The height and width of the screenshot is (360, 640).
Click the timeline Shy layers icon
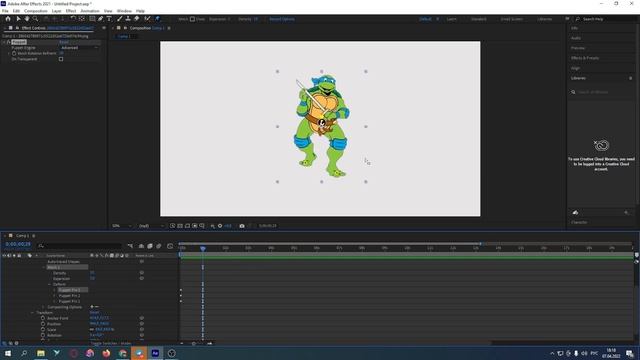141,246
